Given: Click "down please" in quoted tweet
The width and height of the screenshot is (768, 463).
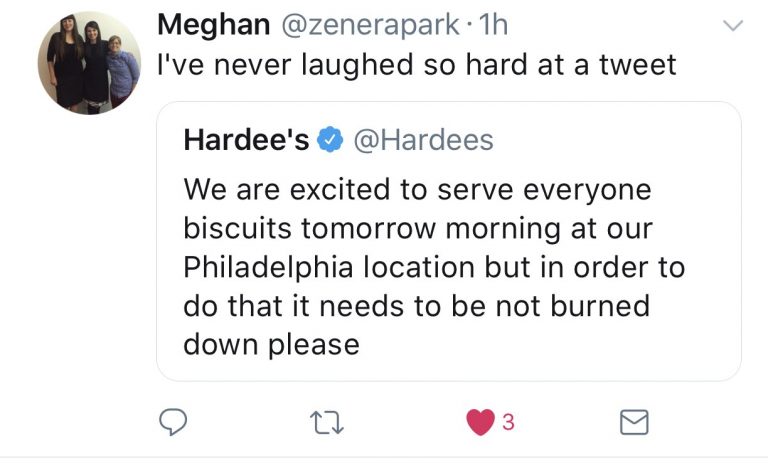Looking at the screenshot, I should [271, 345].
